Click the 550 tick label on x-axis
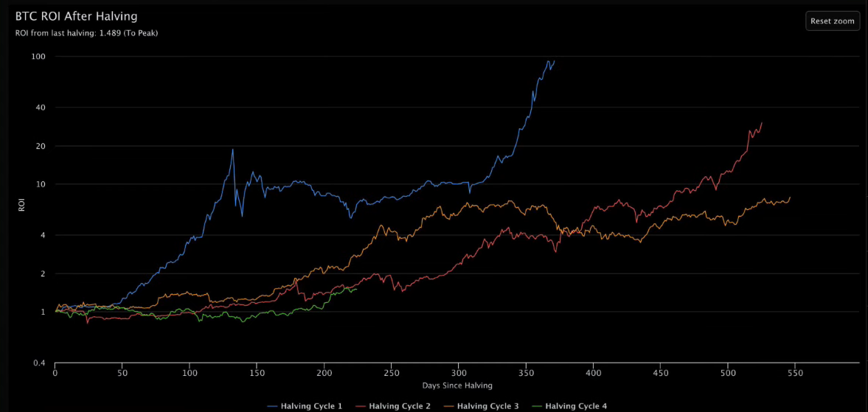The image size is (868, 412). 795,373
